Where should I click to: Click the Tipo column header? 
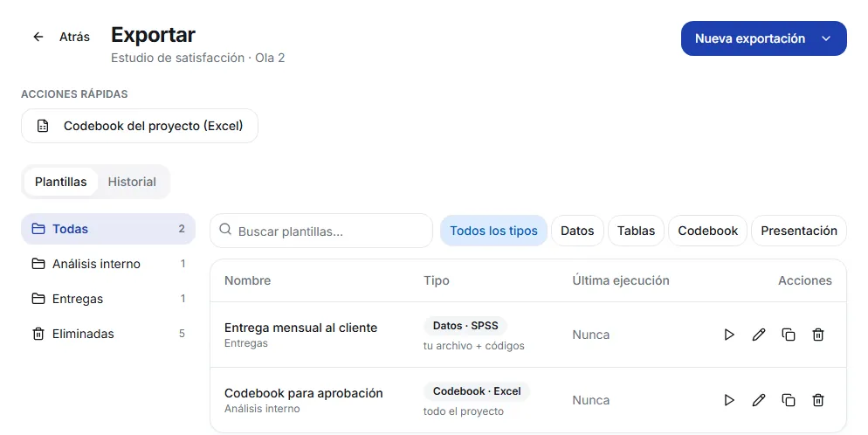pos(437,280)
